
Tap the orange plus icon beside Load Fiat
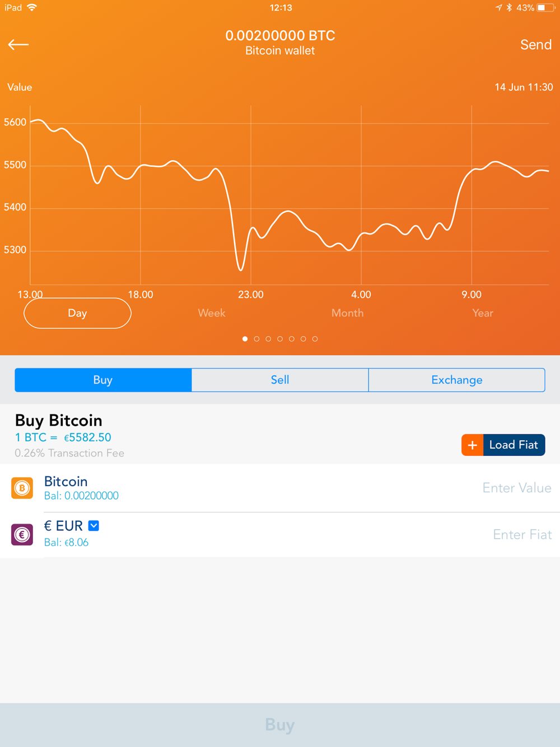pyautogui.click(x=472, y=445)
